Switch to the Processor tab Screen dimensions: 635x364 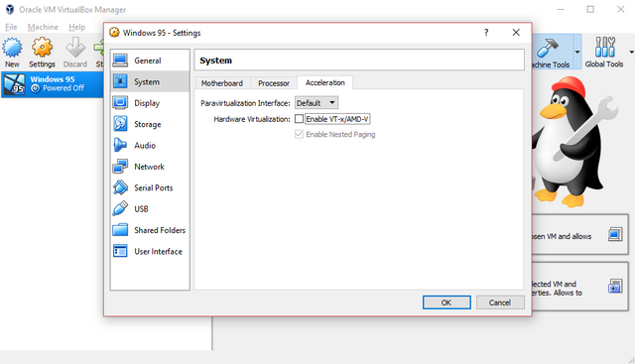click(274, 83)
